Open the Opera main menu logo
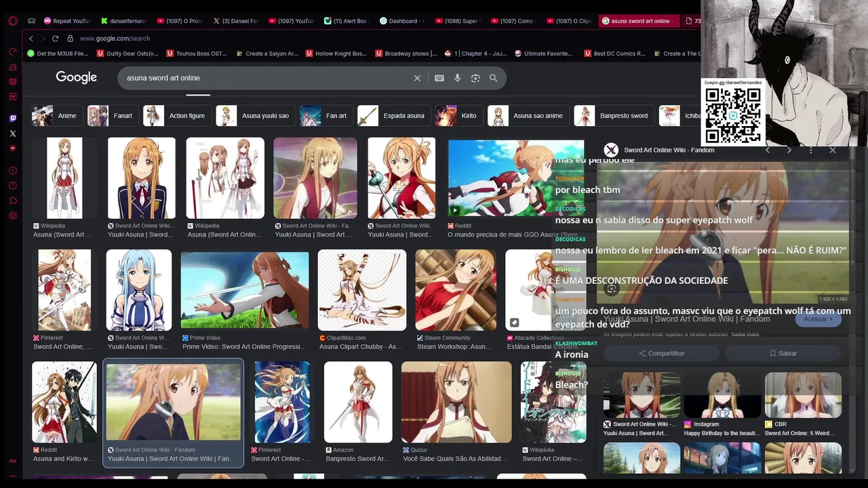This screenshot has height=488, width=868. pos(13,21)
